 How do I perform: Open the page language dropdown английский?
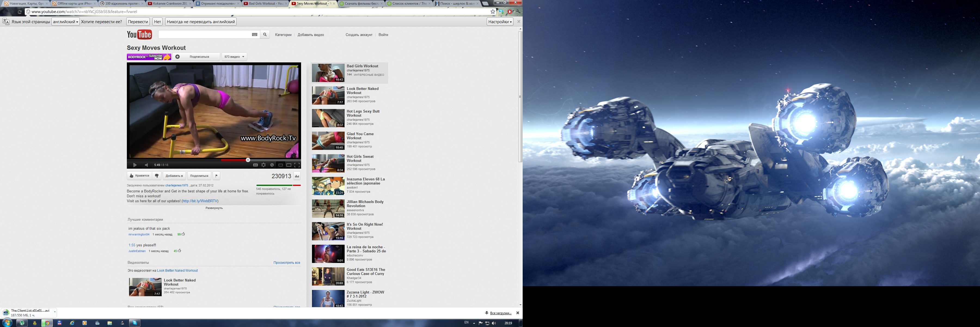(x=65, y=22)
